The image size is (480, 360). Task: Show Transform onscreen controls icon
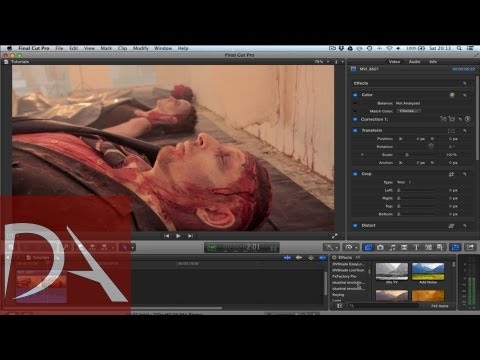coord(451,131)
